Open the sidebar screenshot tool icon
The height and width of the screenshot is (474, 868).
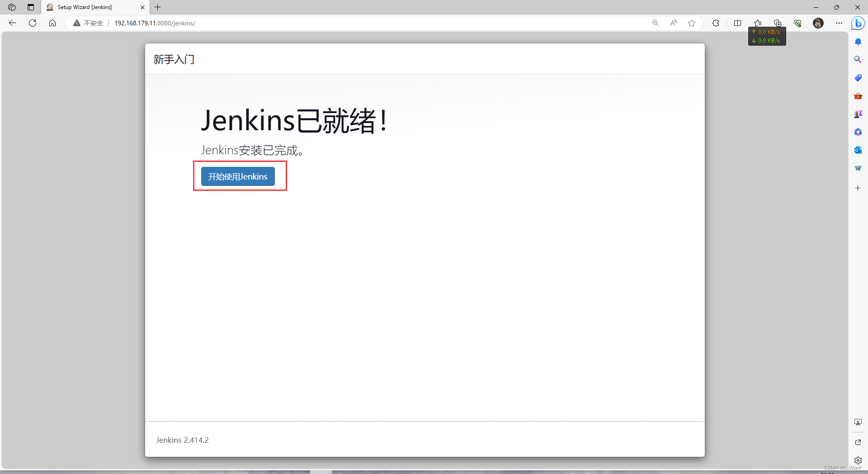pos(858,422)
